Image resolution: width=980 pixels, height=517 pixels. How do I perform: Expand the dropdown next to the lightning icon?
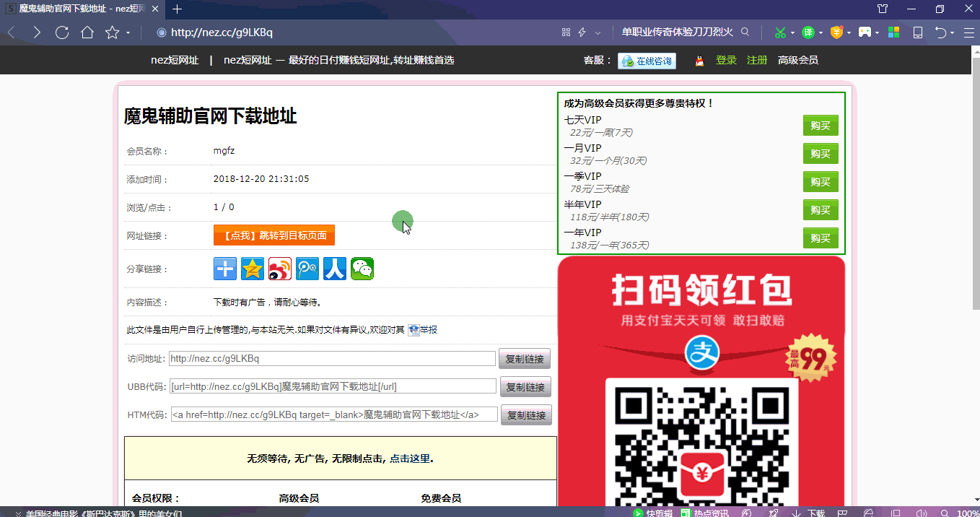coord(598,32)
